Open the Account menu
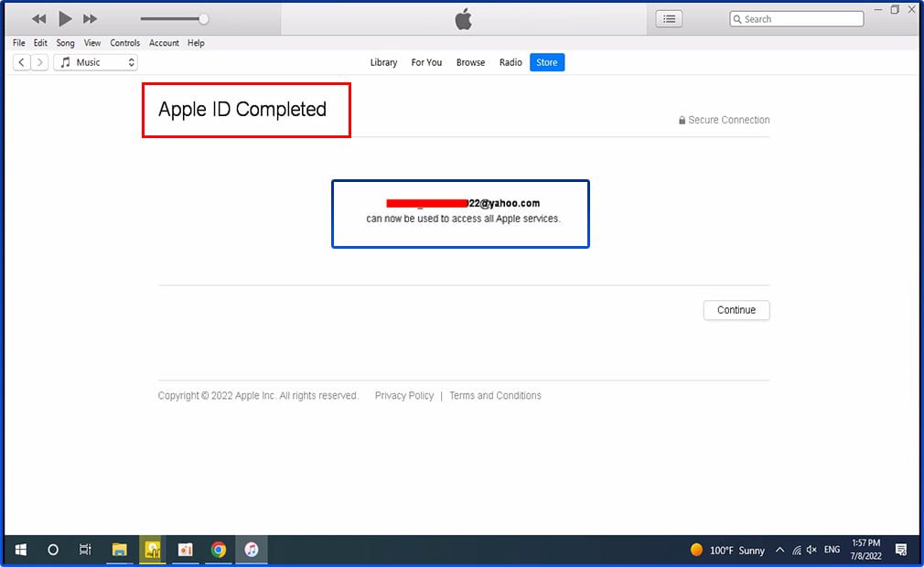Image resolution: width=924 pixels, height=567 pixels. click(x=164, y=43)
